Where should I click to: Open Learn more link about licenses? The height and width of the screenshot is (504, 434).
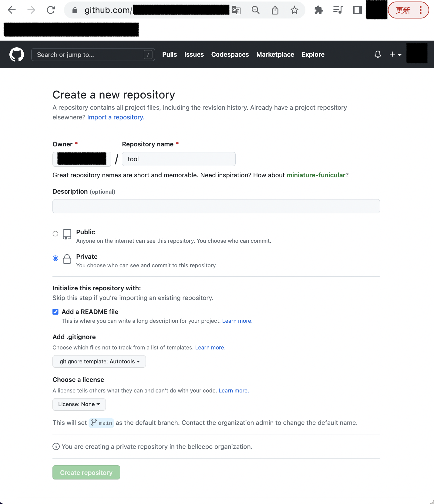[x=234, y=391]
